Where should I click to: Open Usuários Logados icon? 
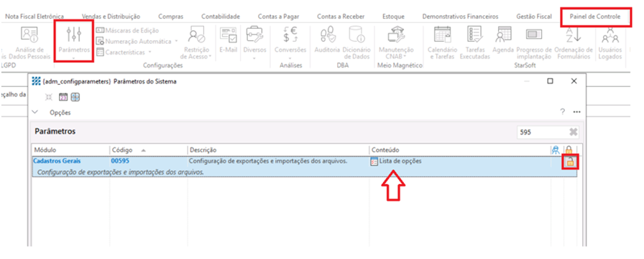click(610, 36)
